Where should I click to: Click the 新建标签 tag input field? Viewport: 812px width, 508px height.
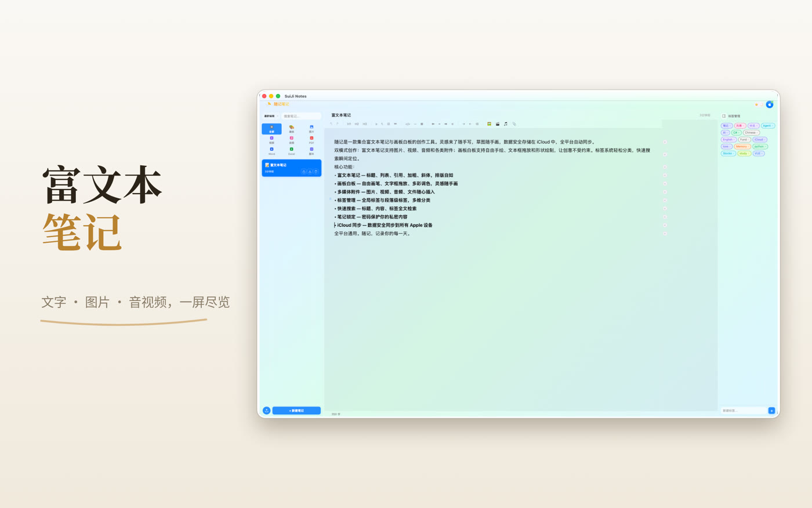744,411
